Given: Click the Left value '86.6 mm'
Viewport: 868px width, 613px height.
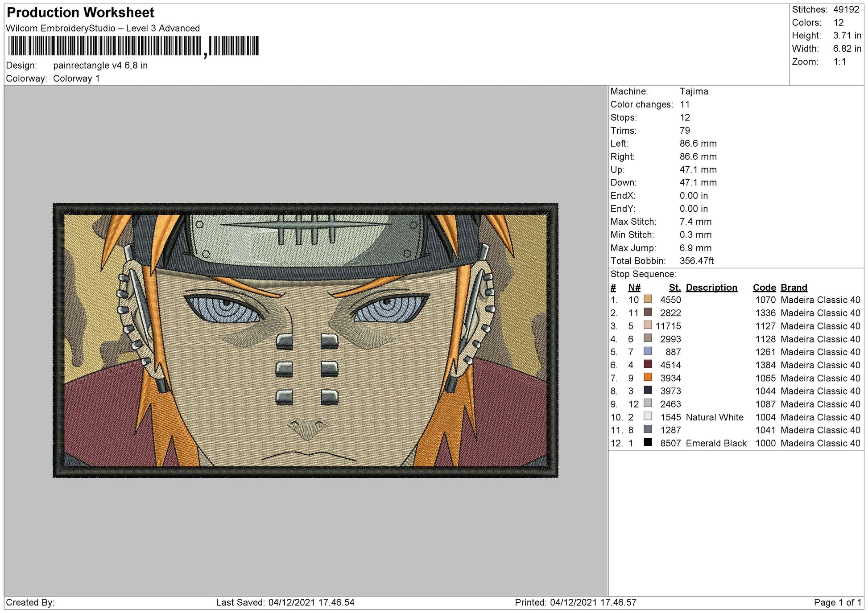Looking at the screenshot, I should (698, 144).
